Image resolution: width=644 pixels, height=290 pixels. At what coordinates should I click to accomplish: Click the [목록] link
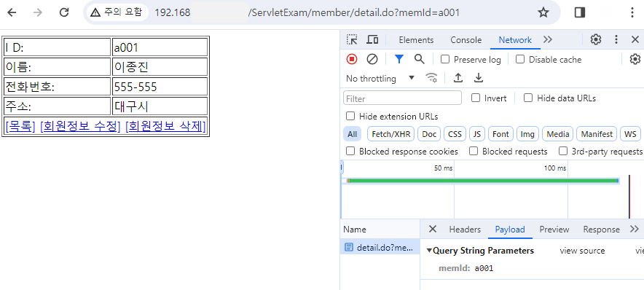click(x=20, y=127)
